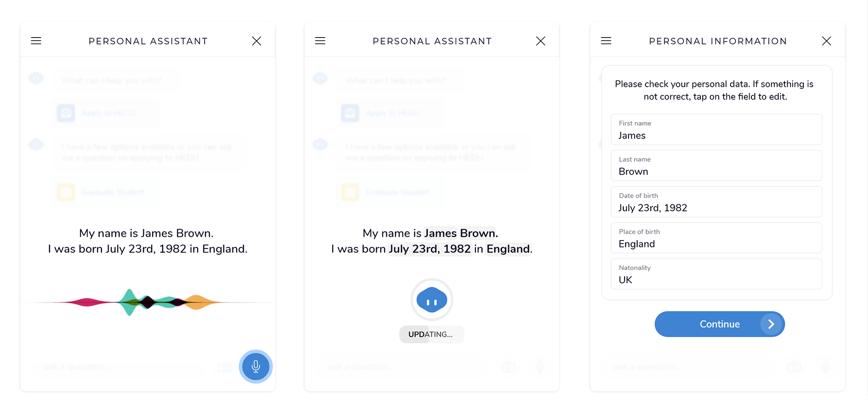Open the hamburger menu on Personal Information screen
The width and height of the screenshot is (868, 418).
click(606, 41)
